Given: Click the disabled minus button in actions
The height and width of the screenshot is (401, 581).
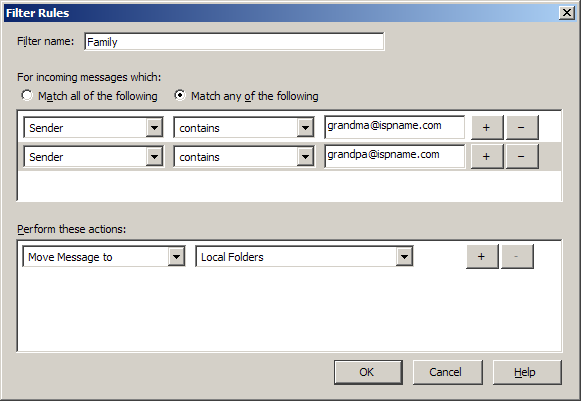Looking at the screenshot, I should point(517,256).
